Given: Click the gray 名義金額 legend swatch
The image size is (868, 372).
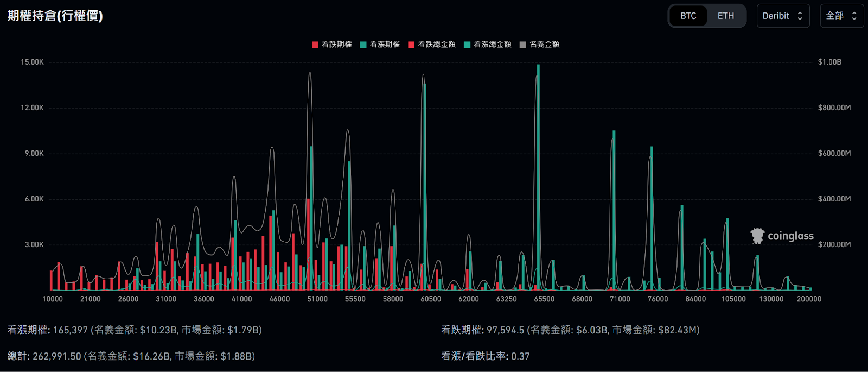Looking at the screenshot, I should pos(523,45).
